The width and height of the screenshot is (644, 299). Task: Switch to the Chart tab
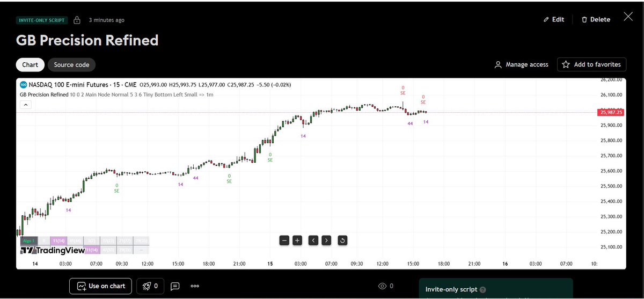30,64
